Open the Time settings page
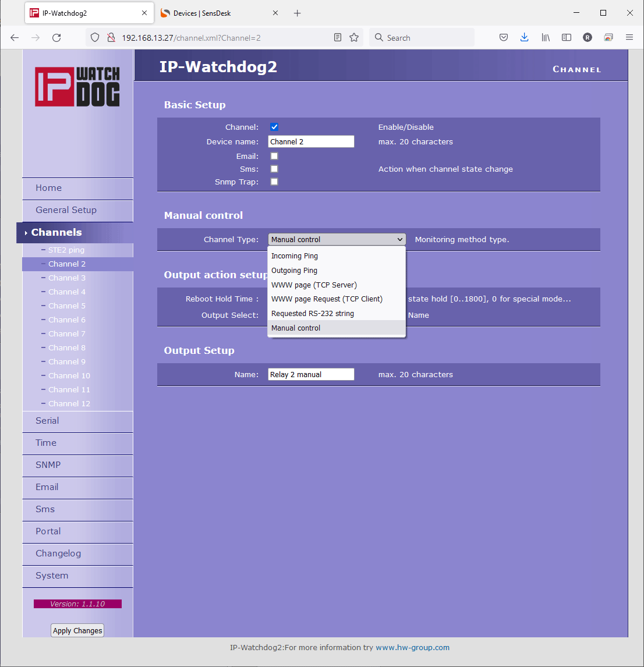Screen dimensions: 644x667 pos(78,444)
